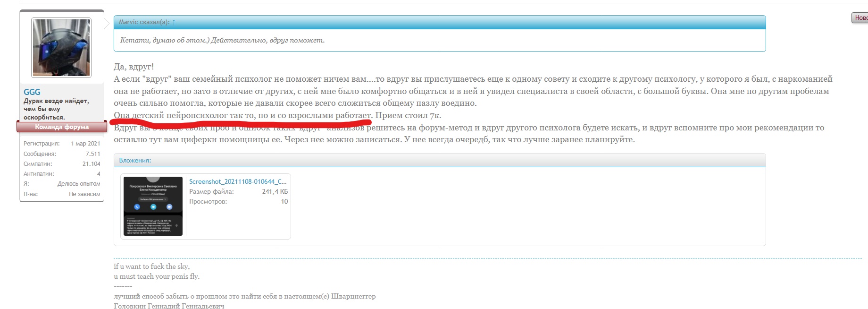Click the "Вложения:" attachments header
The height and width of the screenshot is (309, 868).
pyautogui.click(x=135, y=161)
